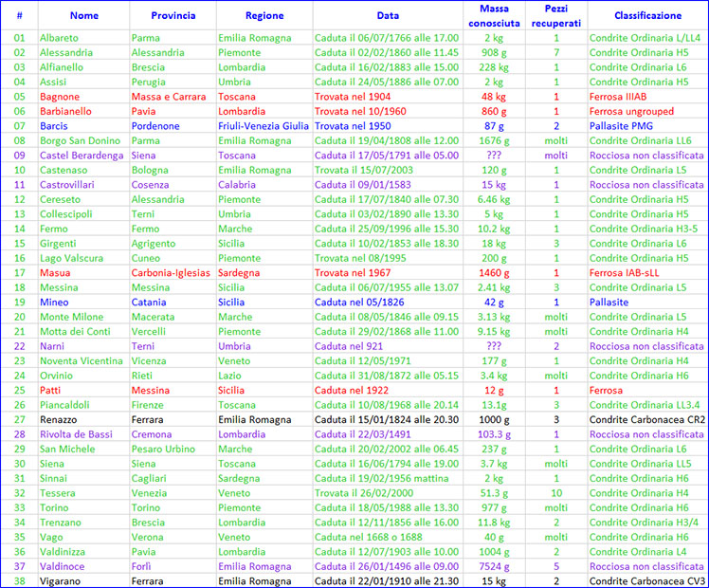This screenshot has height=588, width=709.
Task: Select the Albareto name cell
Action: coord(60,38)
